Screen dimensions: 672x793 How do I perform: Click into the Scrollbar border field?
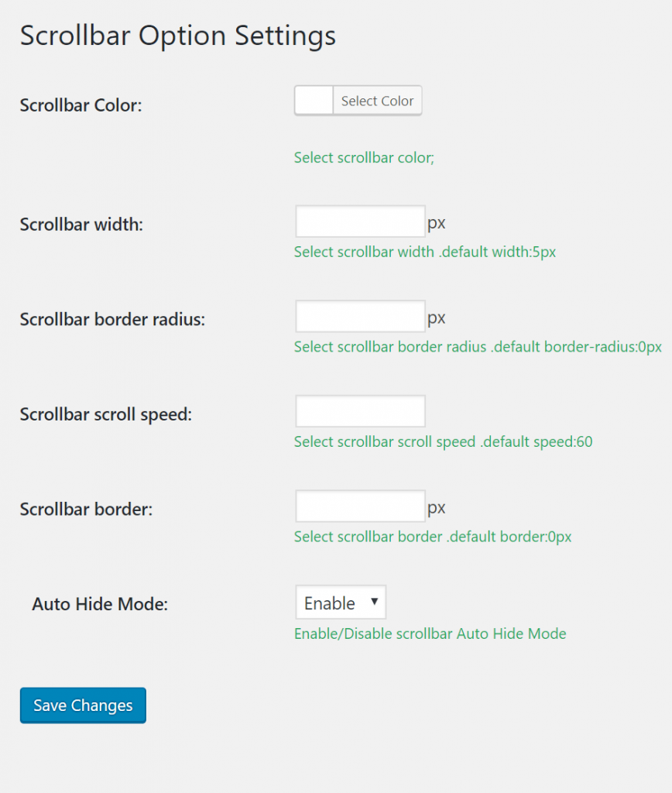tap(360, 506)
